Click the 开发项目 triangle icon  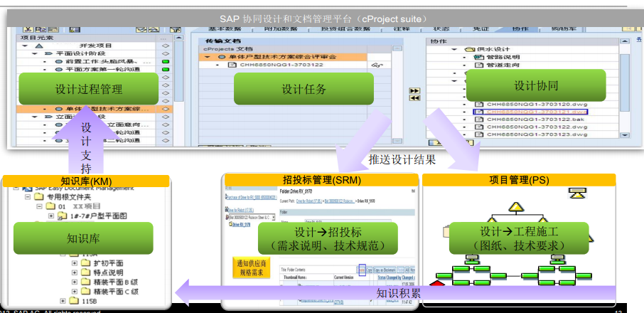(x=38, y=46)
